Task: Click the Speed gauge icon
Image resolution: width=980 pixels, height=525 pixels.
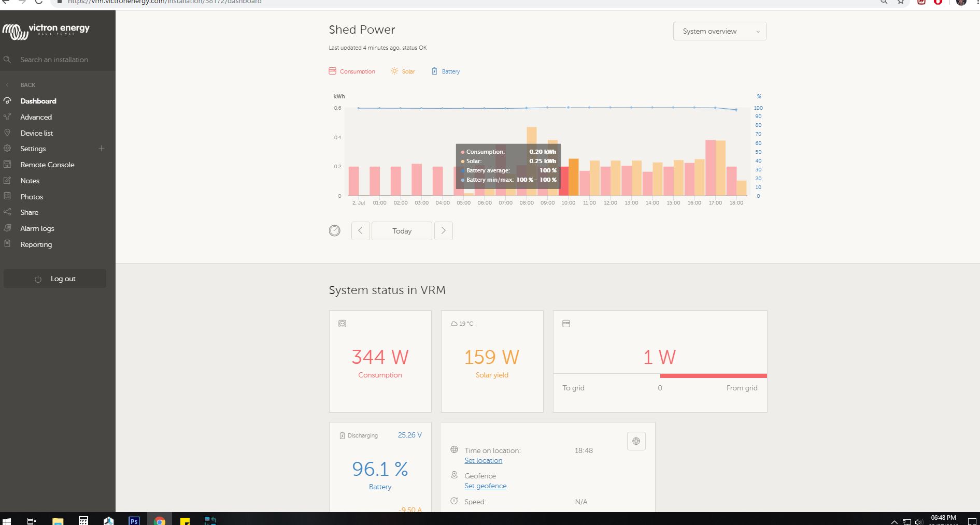Action: 454,501
